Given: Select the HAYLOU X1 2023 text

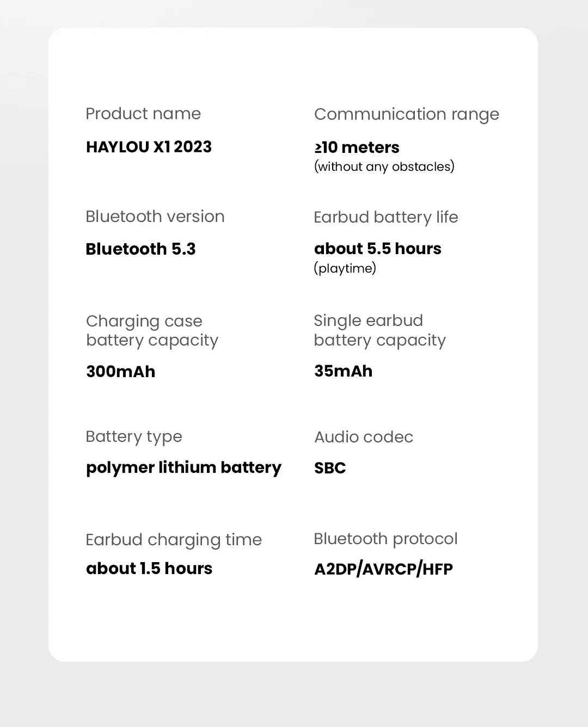Looking at the screenshot, I should pyautogui.click(x=149, y=147).
